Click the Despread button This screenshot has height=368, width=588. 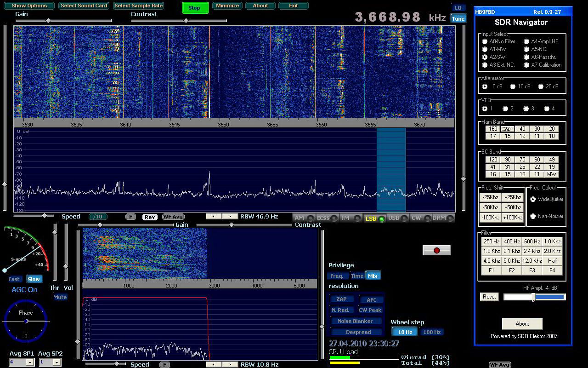358,332
